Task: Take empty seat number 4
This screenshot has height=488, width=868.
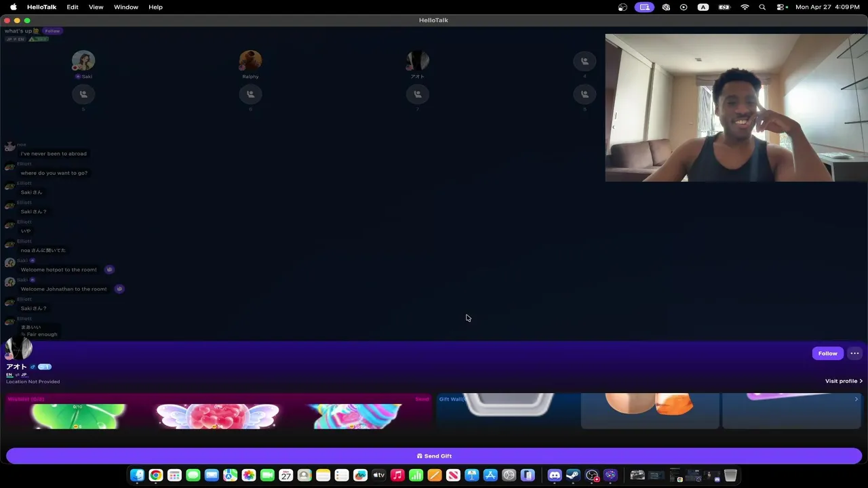Action: coord(585,61)
